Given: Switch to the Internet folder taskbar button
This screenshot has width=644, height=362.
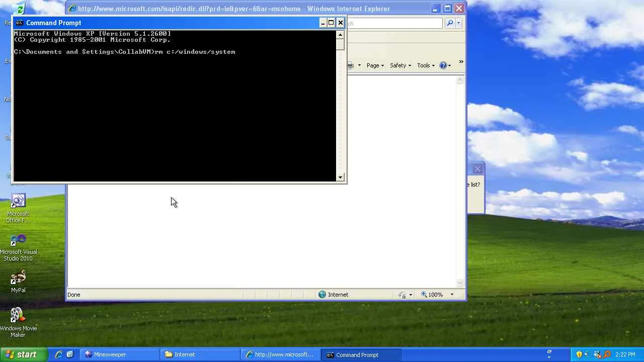Looking at the screenshot, I should (x=200, y=354).
